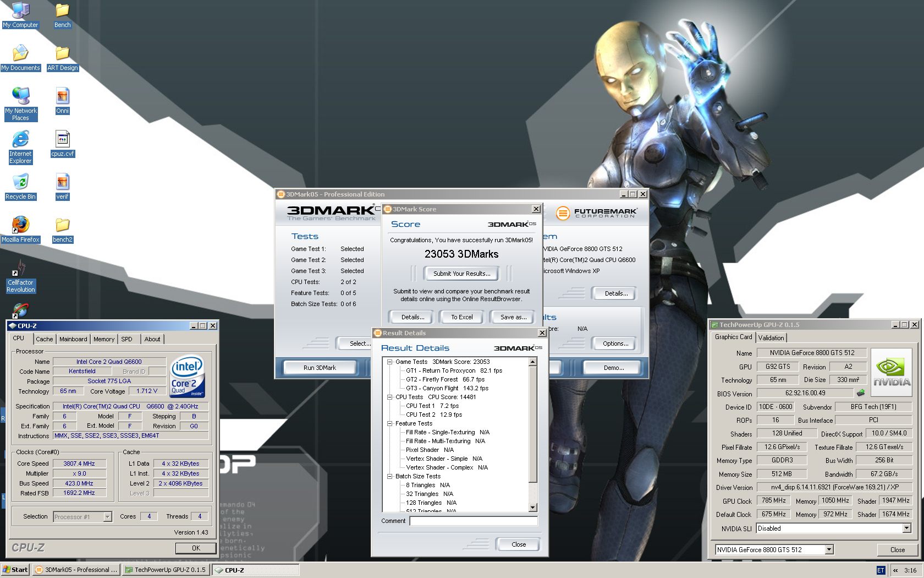
Task: Select 3DMark05 Professional taskbar button
Action: [76, 570]
